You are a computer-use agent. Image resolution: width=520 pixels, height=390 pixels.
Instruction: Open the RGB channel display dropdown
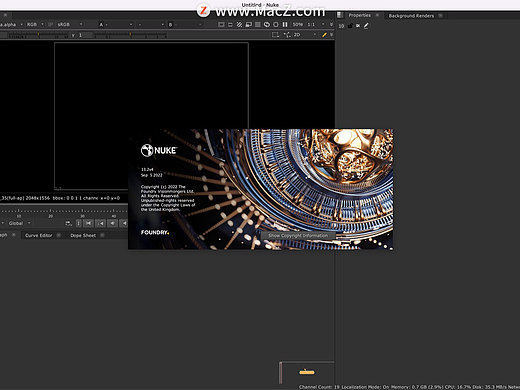point(35,25)
